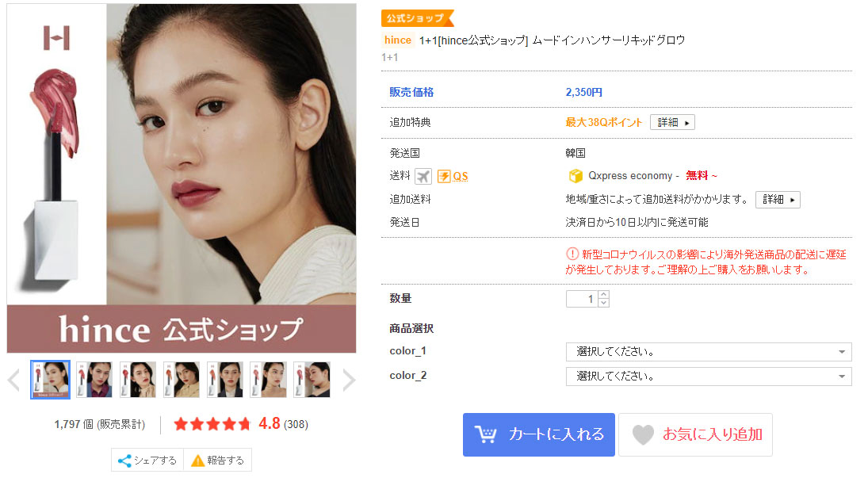This screenshot has width=868, height=478.
Task: Select the second product thumbnail
Action: coord(94,380)
